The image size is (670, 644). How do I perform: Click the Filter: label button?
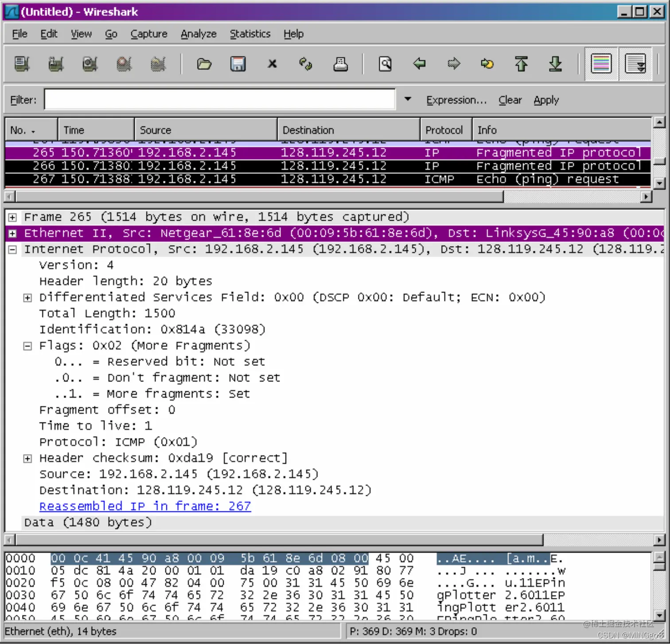tap(23, 100)
